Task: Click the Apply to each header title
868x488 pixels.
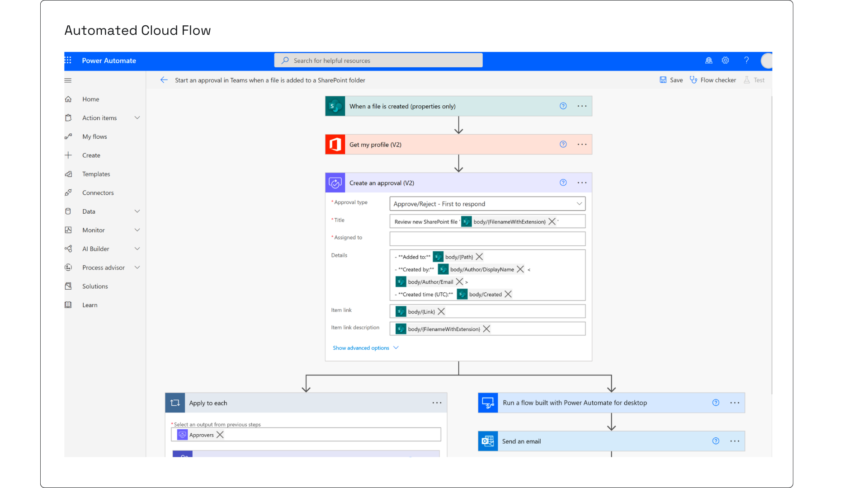Action: pos(208,403)
